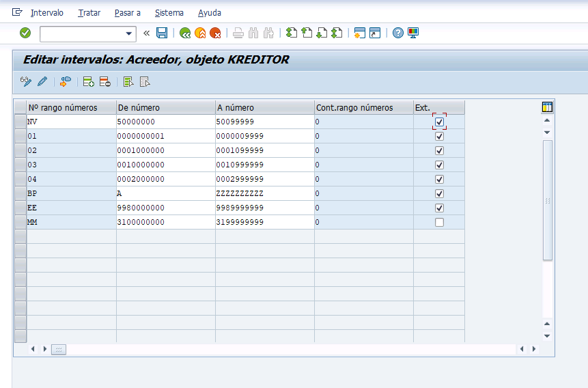Image resolution: width=588 pixels, height=388 pixels.
Task: Click the Insert line icon
Action: [x=89, y=81]
